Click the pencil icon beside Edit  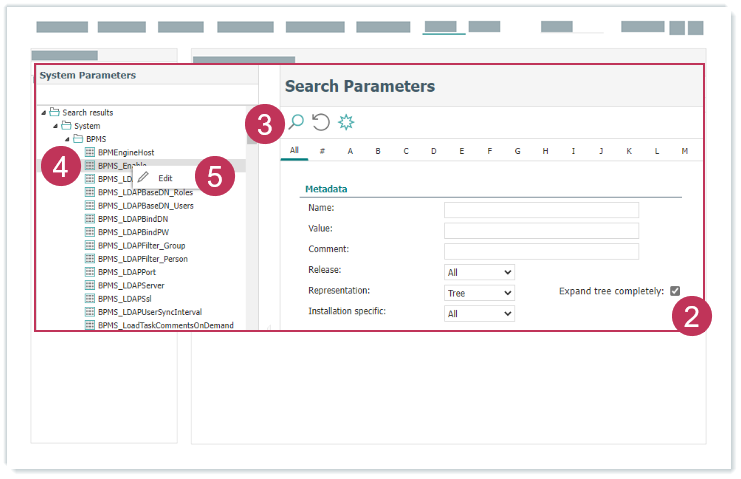(143, 177)
